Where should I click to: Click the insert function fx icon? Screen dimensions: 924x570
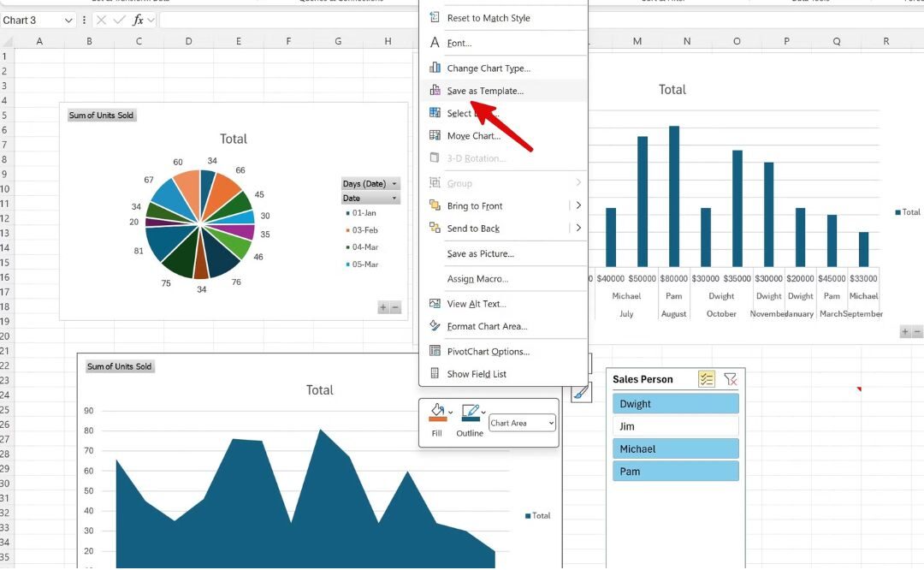click(x=138, y=20)
